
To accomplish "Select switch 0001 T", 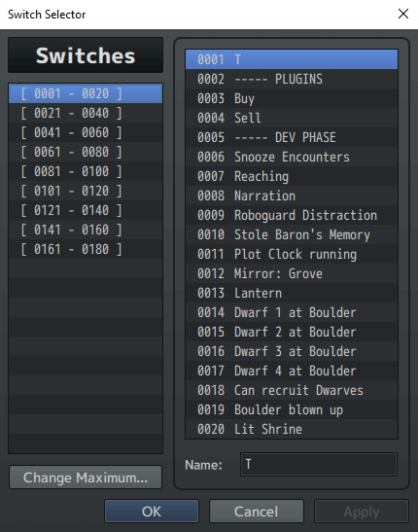I will click(x=292, y=59).
